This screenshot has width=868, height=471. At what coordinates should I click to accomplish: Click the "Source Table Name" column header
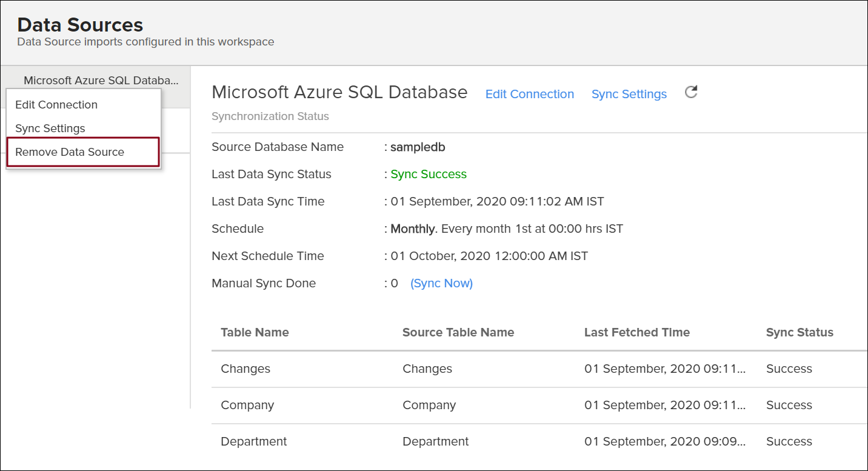pos(458,332)
